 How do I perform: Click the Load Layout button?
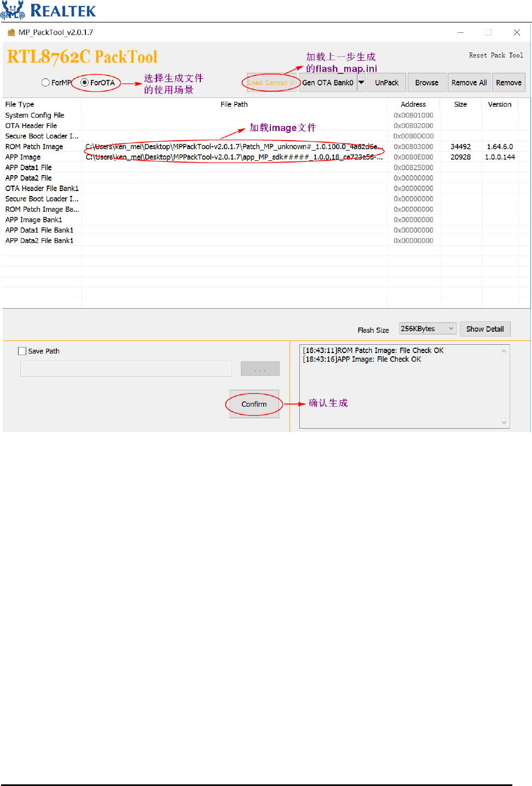coord(271,83)
